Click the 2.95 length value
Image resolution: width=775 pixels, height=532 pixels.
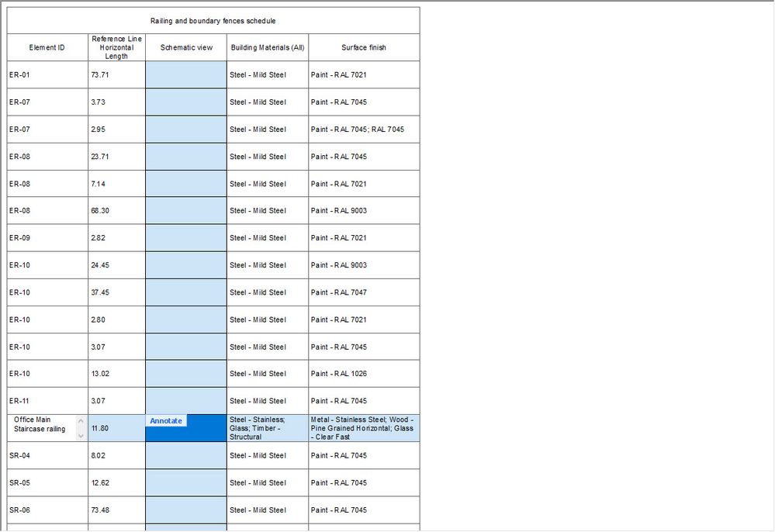click(x=98, y=130)
